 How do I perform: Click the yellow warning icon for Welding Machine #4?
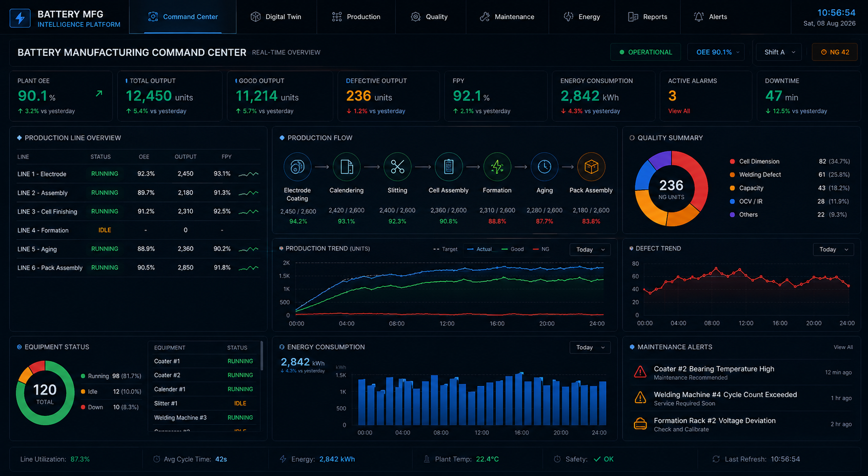tap(640, 398)
